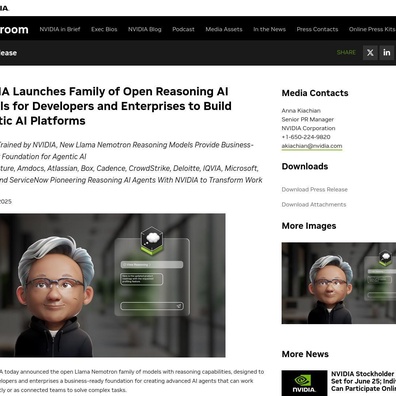The height and width of the screenshot is (396, 396).
Task: Open the More Images thumbnail
Action: click(339, 283)
